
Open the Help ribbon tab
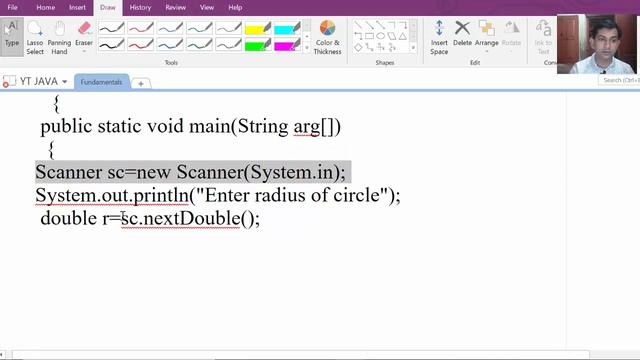click(x=235, y=7)
